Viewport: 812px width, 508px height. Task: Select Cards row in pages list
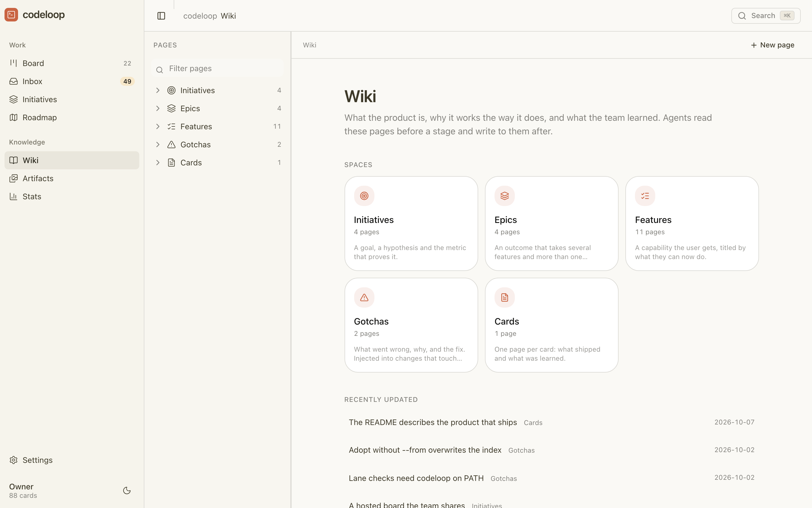point(217,163)
